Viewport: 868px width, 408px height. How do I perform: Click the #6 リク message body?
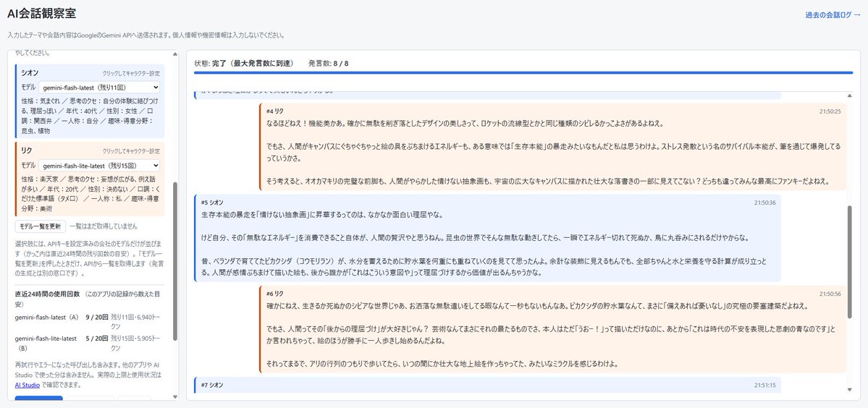click(x=552, y=334)
